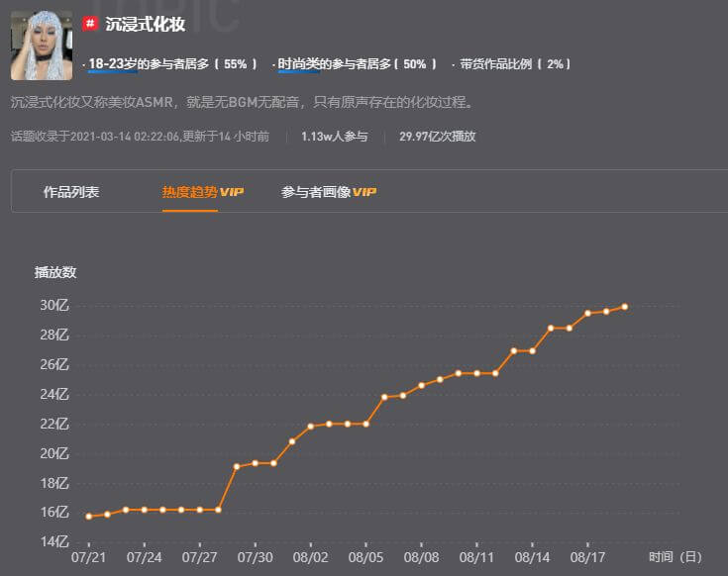This screenshot has width=728, height=576.
Task: Click the data point above 08/08
Action: coord(421,385)
